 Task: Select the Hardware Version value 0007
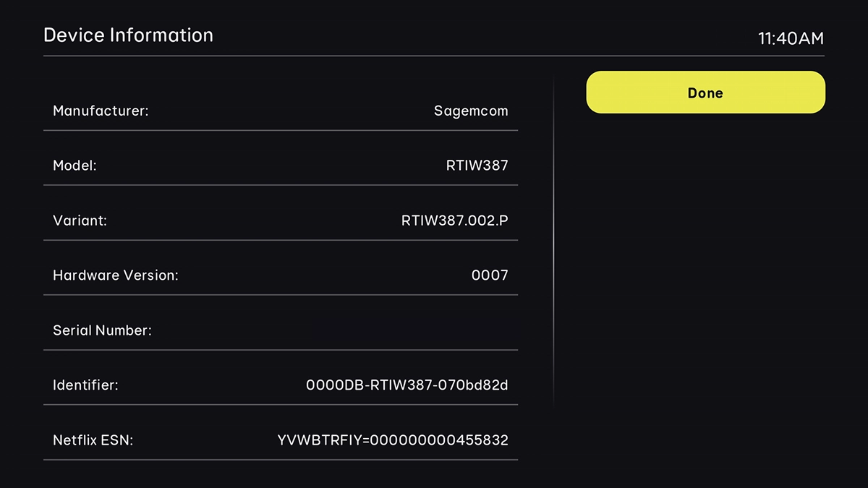[x=490, y=275]
